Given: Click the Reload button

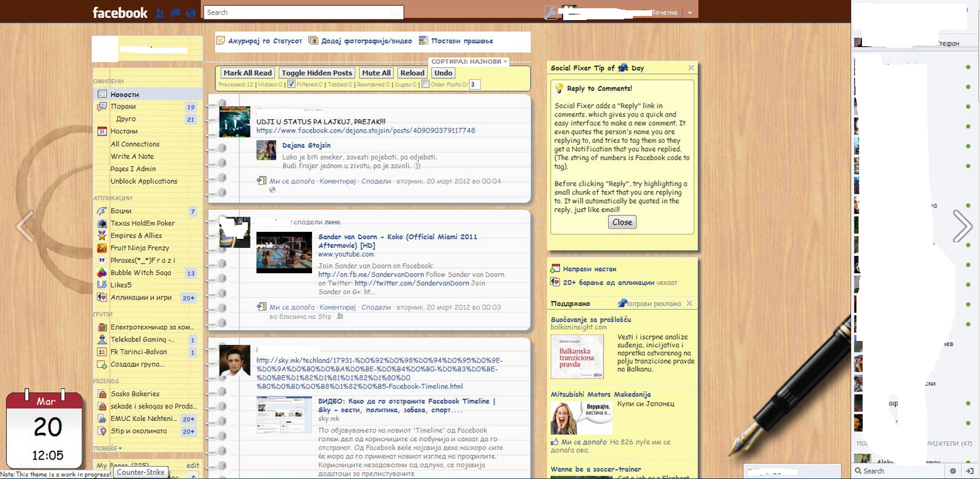Looking at the screenshot, I should tap(413, 73).
